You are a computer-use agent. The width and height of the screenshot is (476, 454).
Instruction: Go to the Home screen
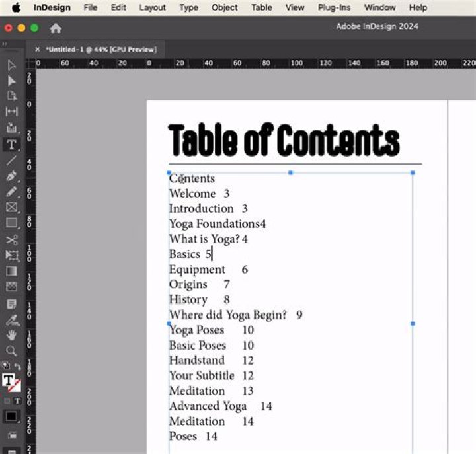coord(56,28)
